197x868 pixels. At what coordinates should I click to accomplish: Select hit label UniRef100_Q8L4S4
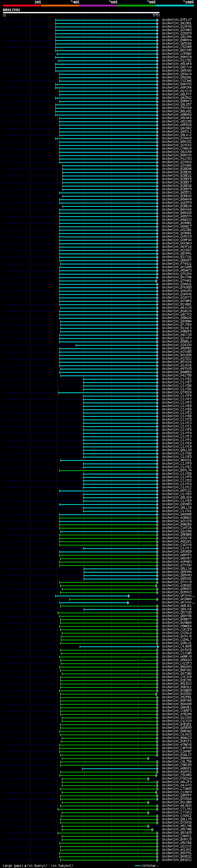pyautogui.click(x=177, y=497)
